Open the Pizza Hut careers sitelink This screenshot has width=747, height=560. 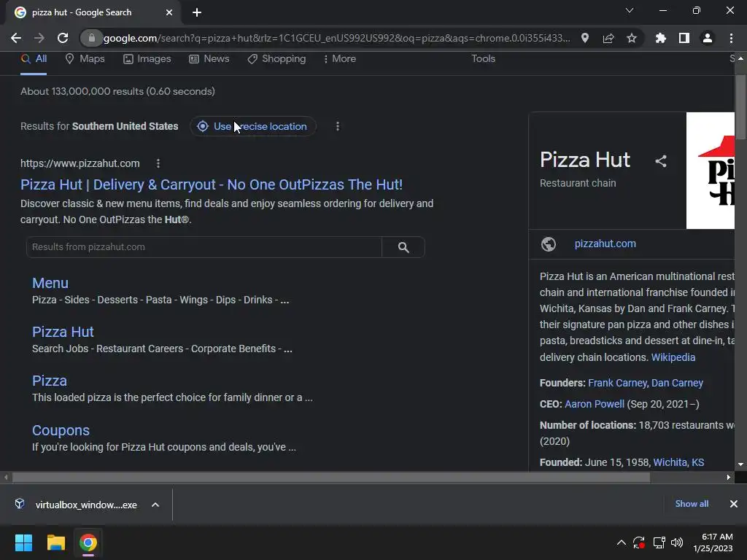point(63,332)
